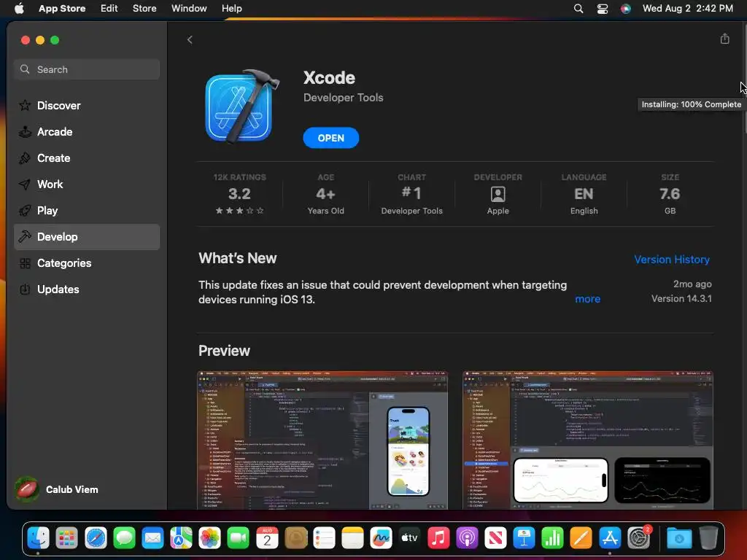Click the page vertical scrollbar
The height and width of the screenshot is (560, 747).
point(745,79)
